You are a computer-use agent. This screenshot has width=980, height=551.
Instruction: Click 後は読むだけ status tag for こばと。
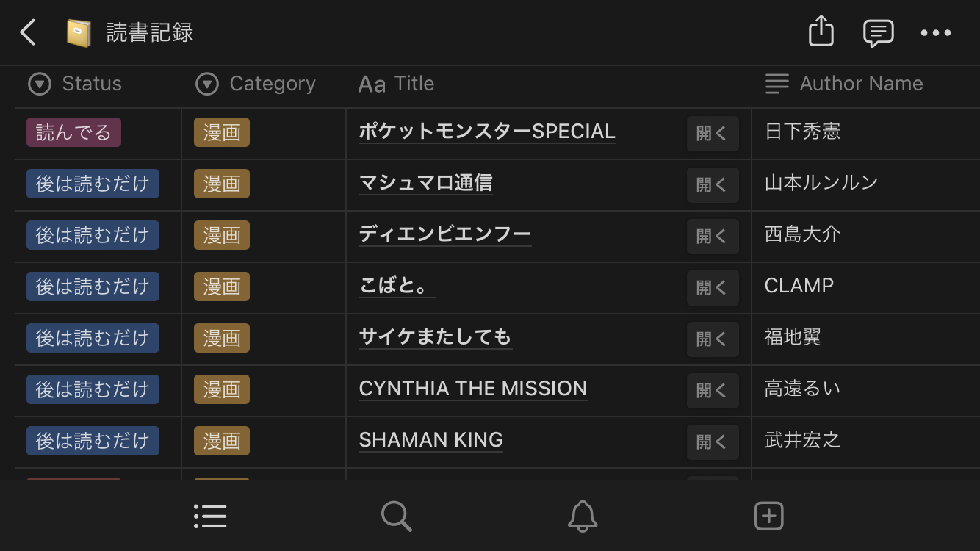point(93,287)
